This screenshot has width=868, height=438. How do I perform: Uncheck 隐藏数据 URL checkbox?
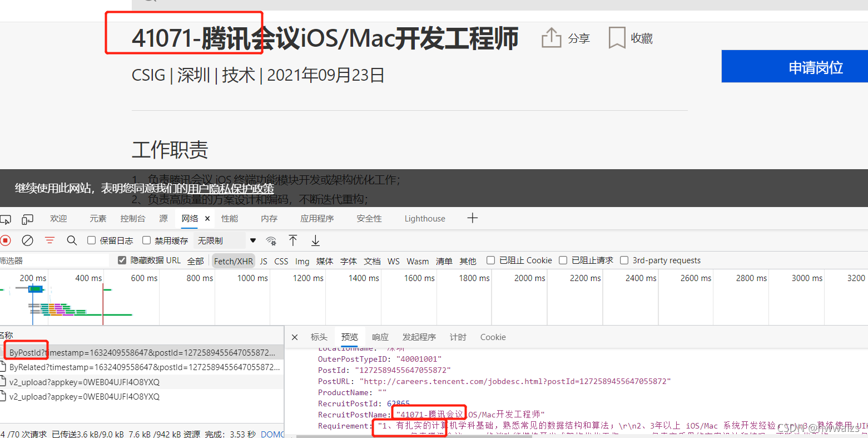122,260
